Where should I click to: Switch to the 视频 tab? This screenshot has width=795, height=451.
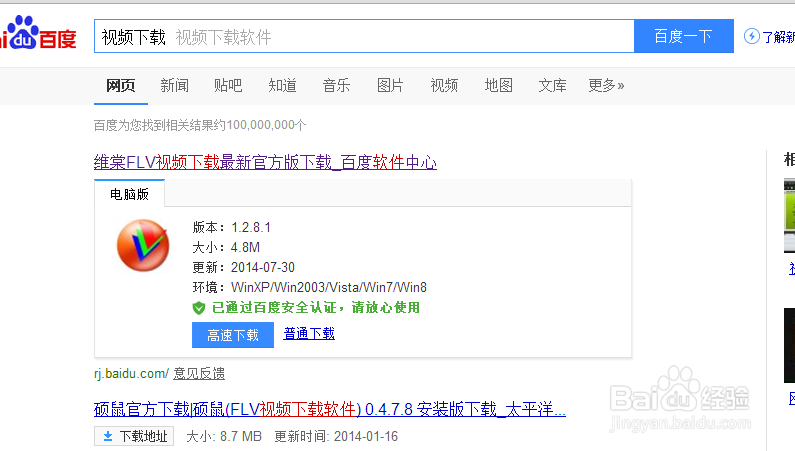pos(444,85)
